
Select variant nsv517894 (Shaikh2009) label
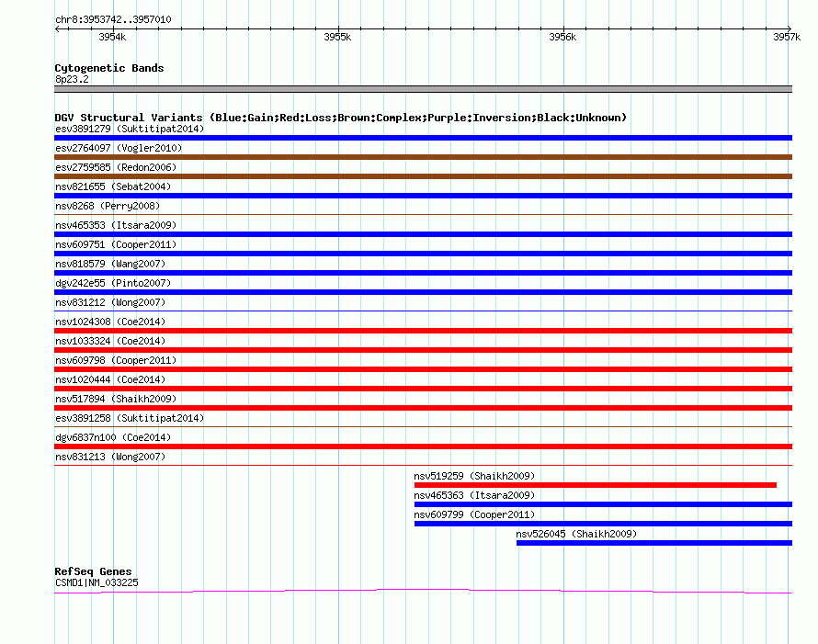116,399
